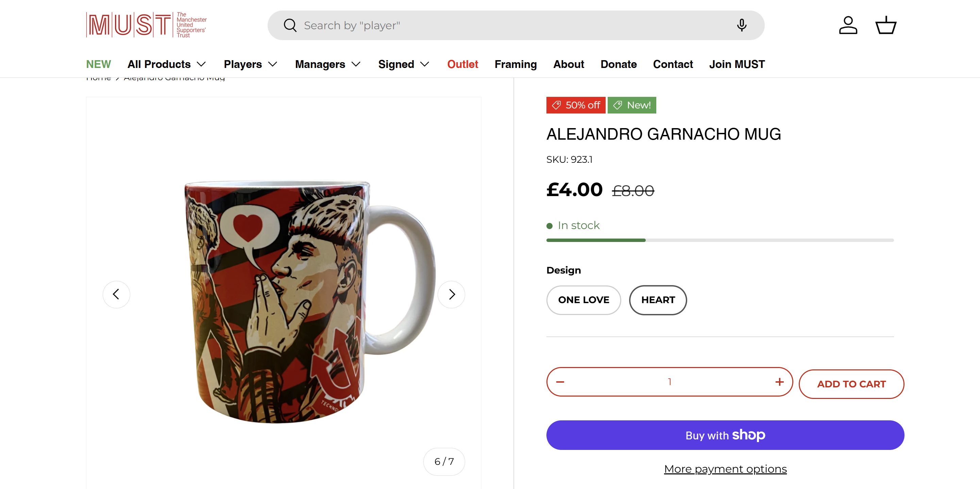This screenshot has height=489, width=980.
Task: Activate voice search microphone icon
Action: [x=741, y=25]
